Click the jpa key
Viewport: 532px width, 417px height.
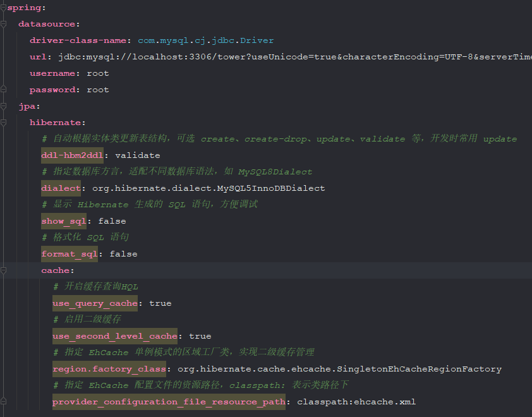coord(27,106)
